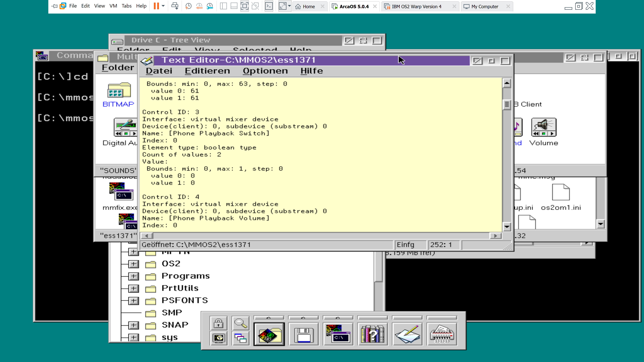Switch to the IBM OS2 Warp Version 4 tab

416,7
